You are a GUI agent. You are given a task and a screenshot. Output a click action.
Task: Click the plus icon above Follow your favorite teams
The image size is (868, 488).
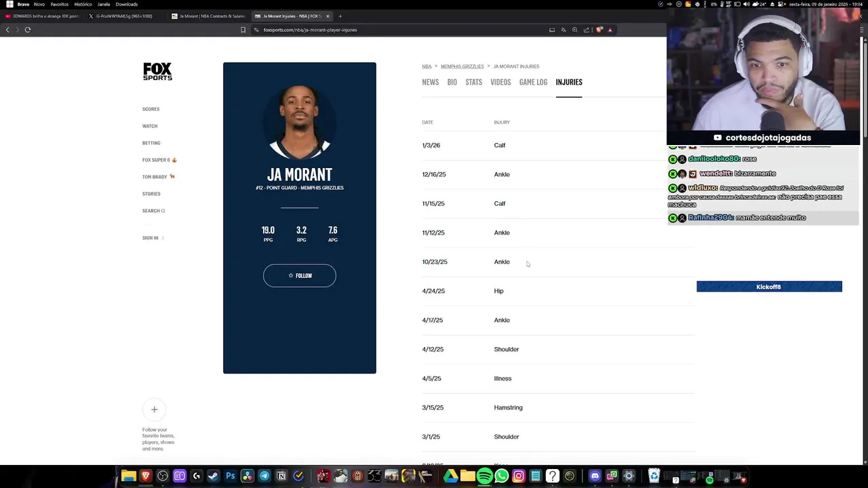pyautogui.click(x=154, y=409)
